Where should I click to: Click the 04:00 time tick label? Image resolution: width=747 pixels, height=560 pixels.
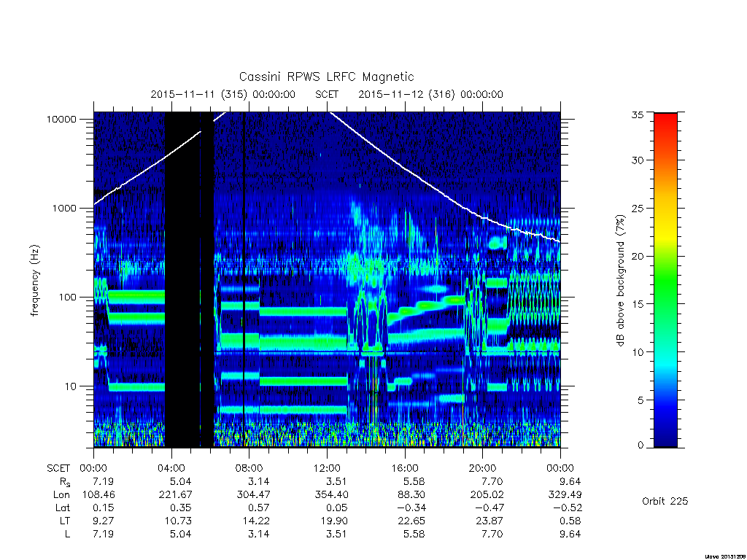171,468
